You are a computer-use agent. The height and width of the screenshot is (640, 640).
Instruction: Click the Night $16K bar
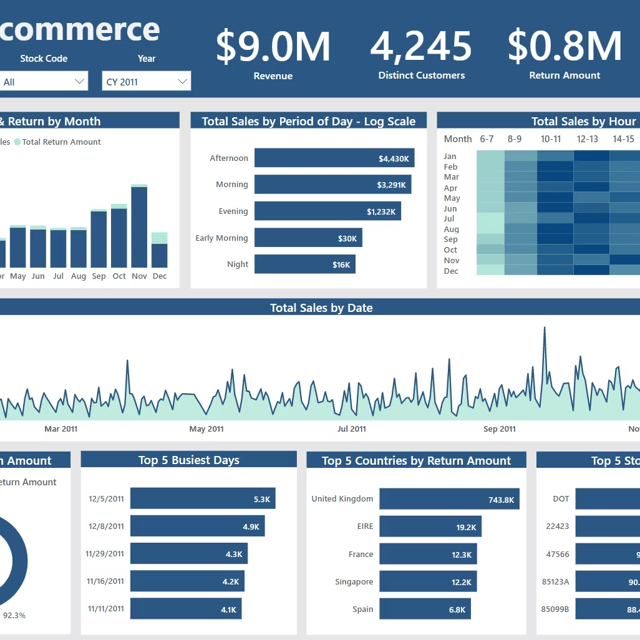click(305, 264)
